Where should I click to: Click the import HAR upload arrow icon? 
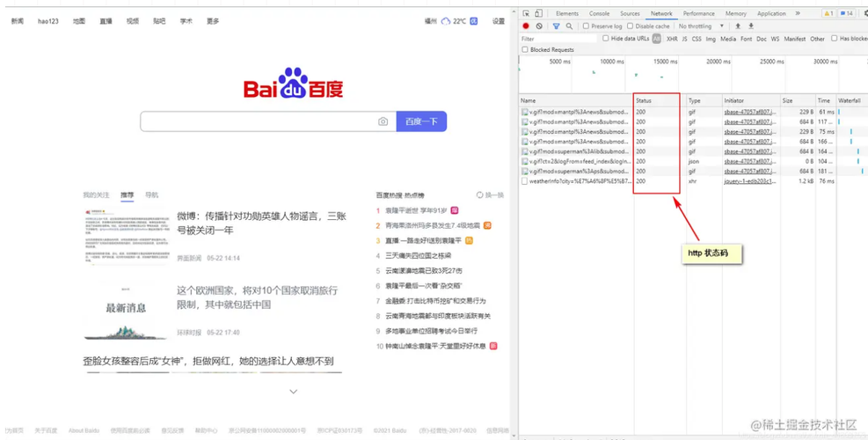pyautogui.click(x=738, y=26)
